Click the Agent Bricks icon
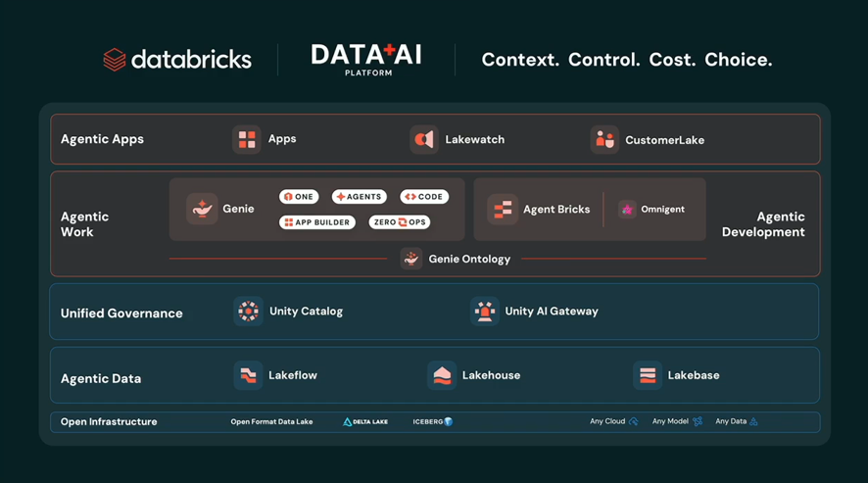The height and width of the screenshot is (483, 868). [x=503, y=210]
